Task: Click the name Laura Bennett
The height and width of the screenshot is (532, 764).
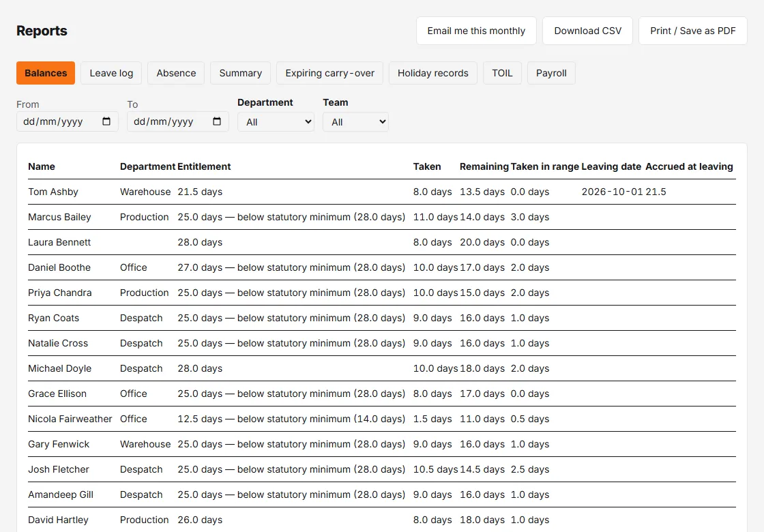Action: [x=59, y=243]
